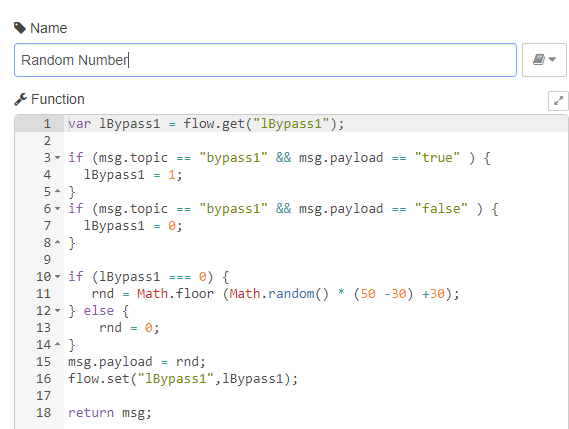Click the fold end marker at line 5
The width and height of the screenshot is (569, 429).
[58, 191]
